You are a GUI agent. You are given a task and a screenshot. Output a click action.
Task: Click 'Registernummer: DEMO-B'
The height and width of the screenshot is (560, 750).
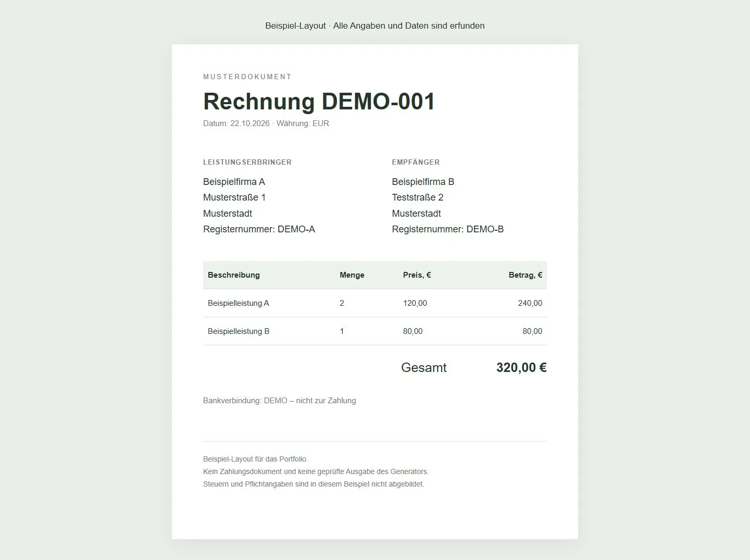(448, 229)
